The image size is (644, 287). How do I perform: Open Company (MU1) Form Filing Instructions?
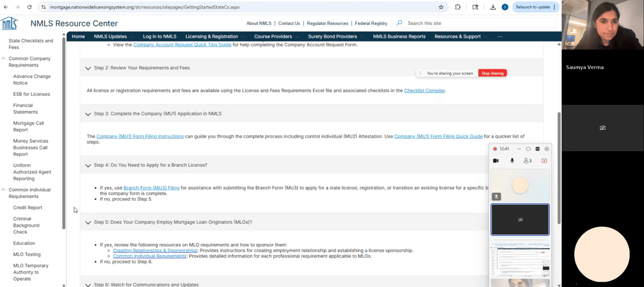[x=140, y=137]
